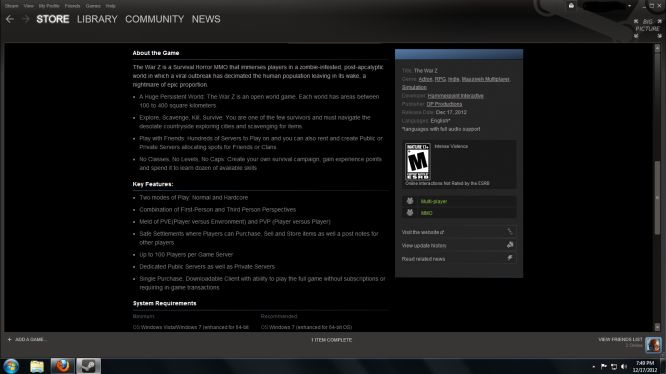The image size is (666, 374).
Task: Open the network tray icon
Action: coord(614,366)
